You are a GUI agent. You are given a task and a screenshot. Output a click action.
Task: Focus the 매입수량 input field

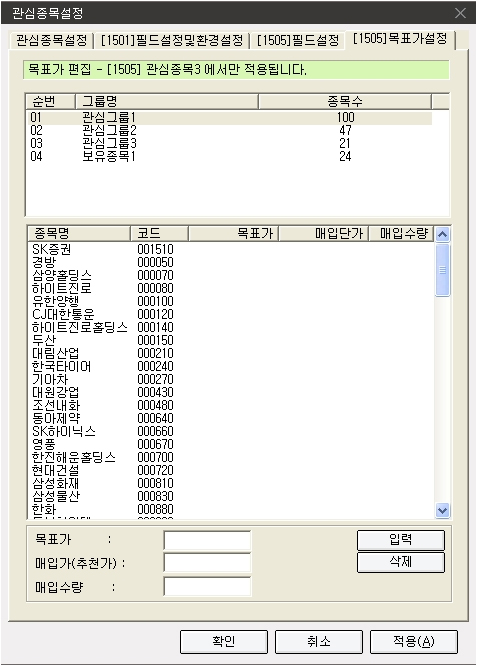(x=207, y=587)
